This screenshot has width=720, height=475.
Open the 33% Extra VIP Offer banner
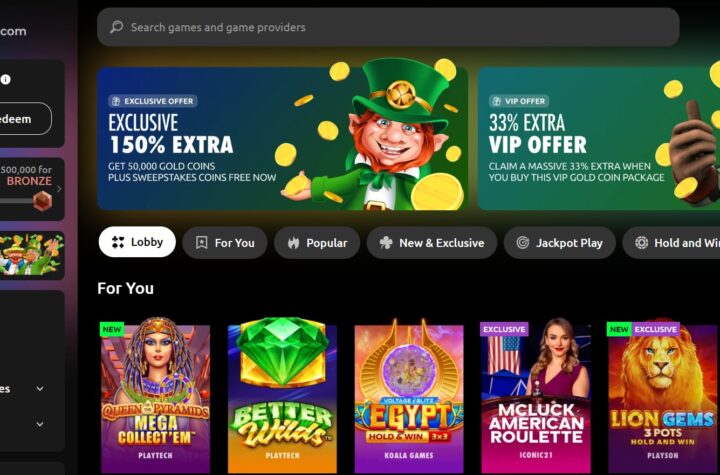(599, 138)
